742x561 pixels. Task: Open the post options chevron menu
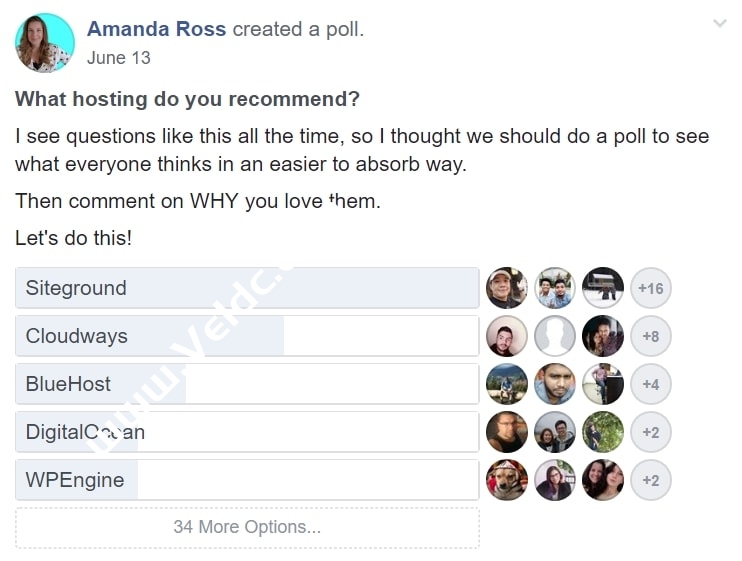click(x=719, y=24)
